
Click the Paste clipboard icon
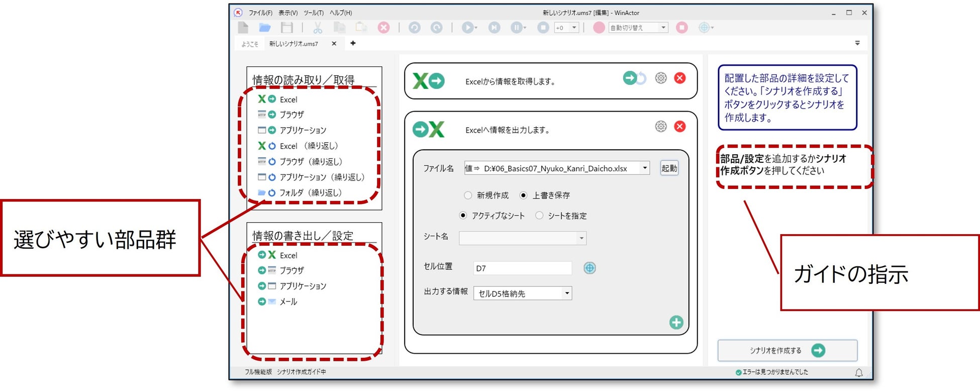[x=361, y=28]
